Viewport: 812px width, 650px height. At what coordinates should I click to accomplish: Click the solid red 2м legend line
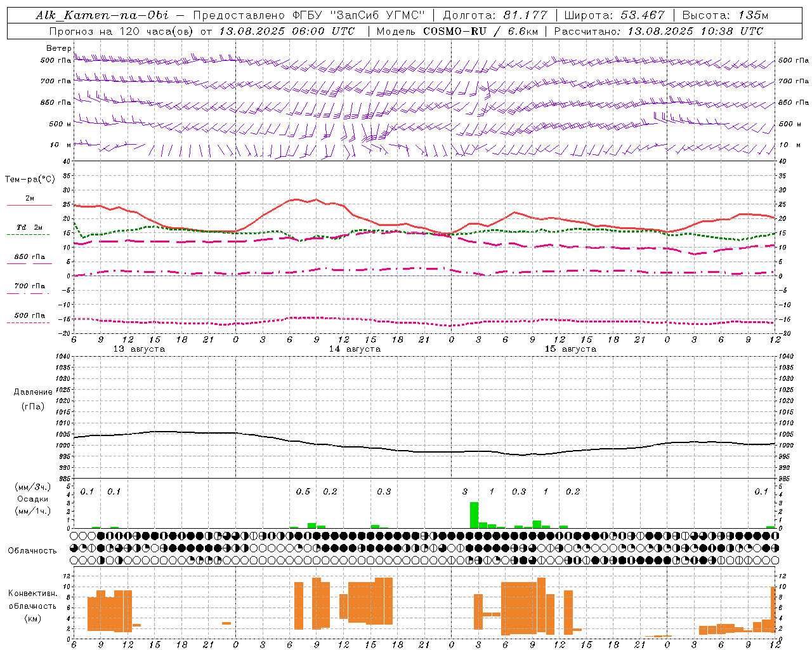click(29, 206)
